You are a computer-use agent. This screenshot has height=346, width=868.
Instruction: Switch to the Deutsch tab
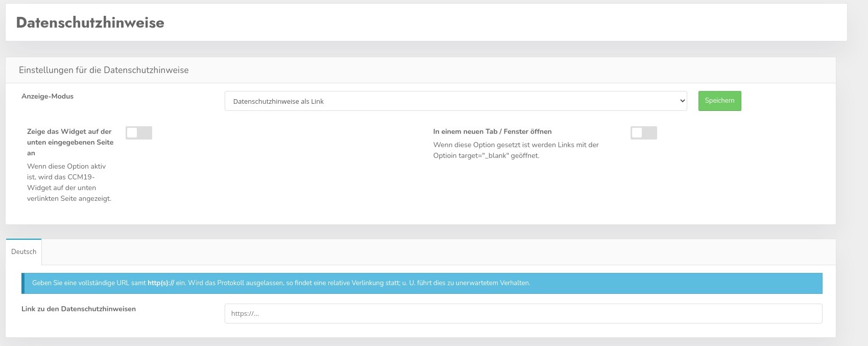23,252
